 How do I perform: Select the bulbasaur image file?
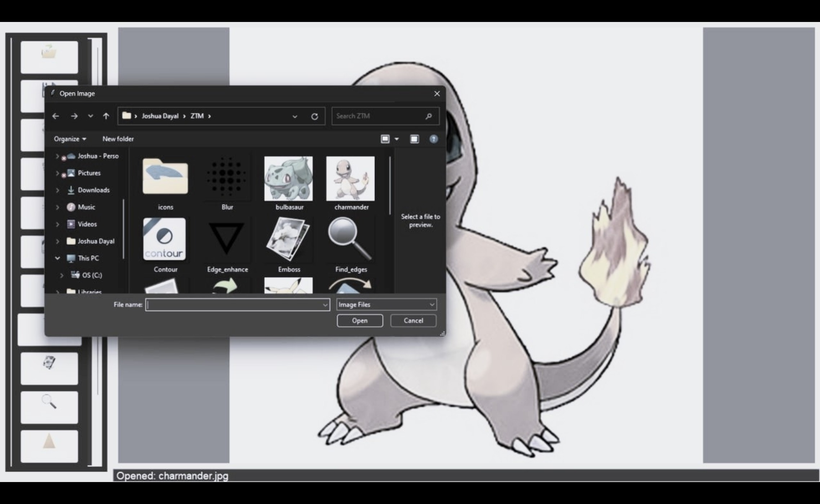[289, 183]
